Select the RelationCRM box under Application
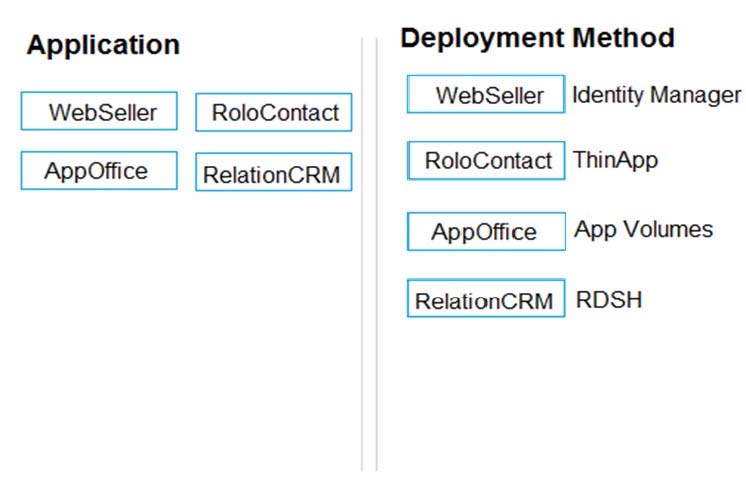The width and height of the screenshot is (746, 481). click(x=274, y=174)
